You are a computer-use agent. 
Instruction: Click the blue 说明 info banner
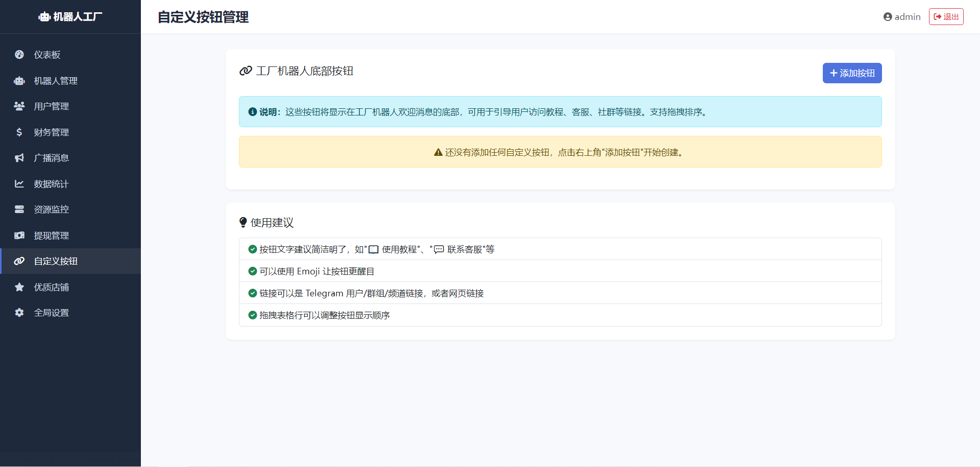pos(560,112)
